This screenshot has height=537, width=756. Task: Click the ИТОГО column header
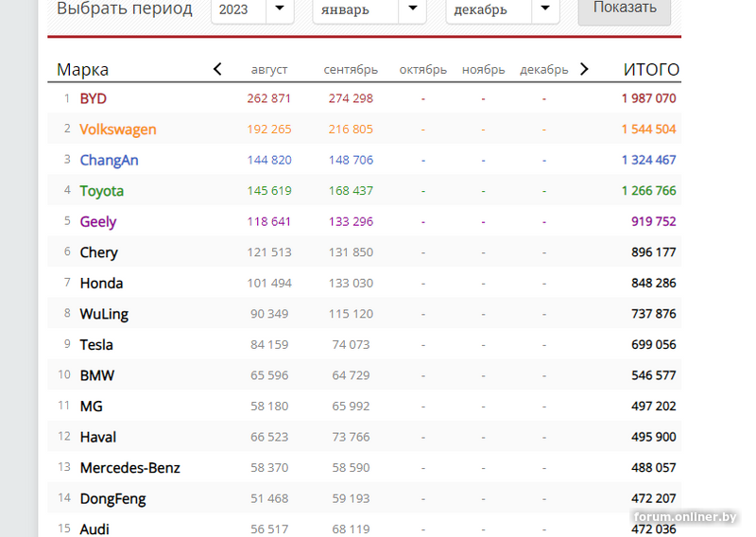(651, 70)
